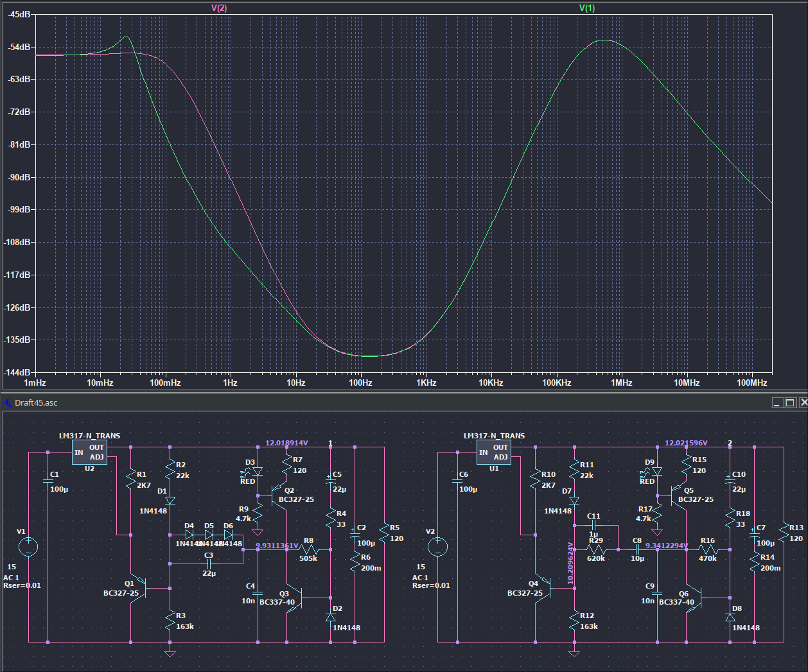Select resistor R16 470k symbol
Screen dimensions: 808x672
(x=708, y=549)
